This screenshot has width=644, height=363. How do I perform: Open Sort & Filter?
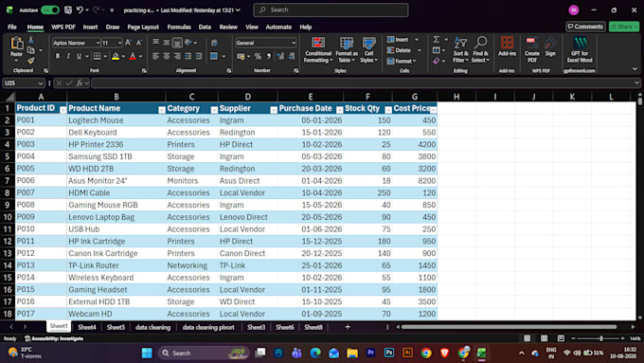[460, 49]
